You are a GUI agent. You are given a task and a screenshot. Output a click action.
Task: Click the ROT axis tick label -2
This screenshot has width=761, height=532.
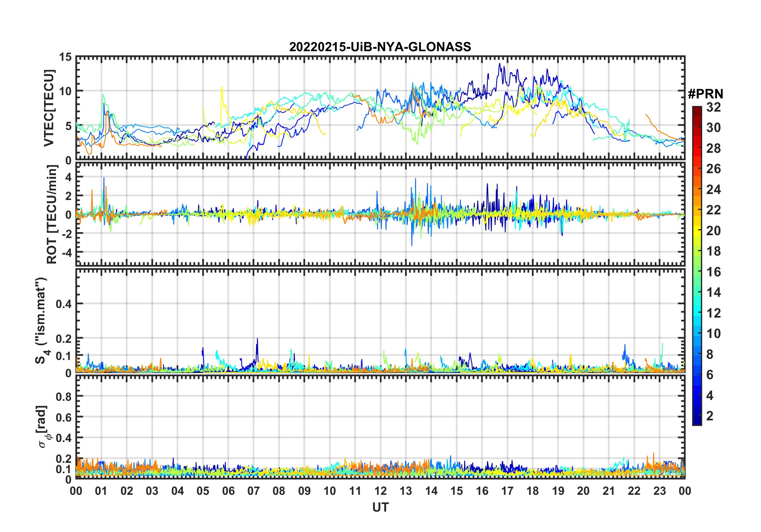coord(66,234)
